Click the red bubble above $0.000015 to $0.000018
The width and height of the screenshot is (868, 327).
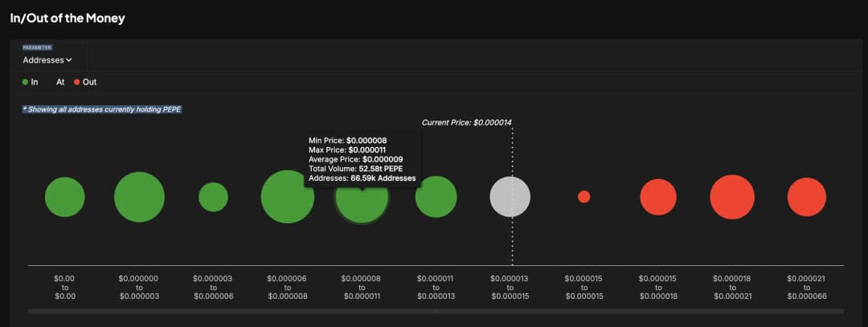(x=658, y=197)
